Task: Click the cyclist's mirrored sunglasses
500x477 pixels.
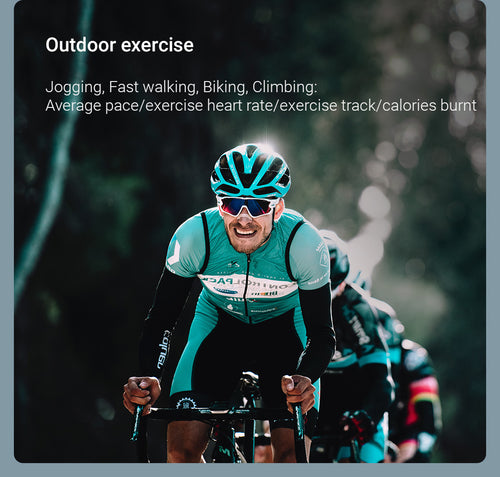Action: [248, 206]
